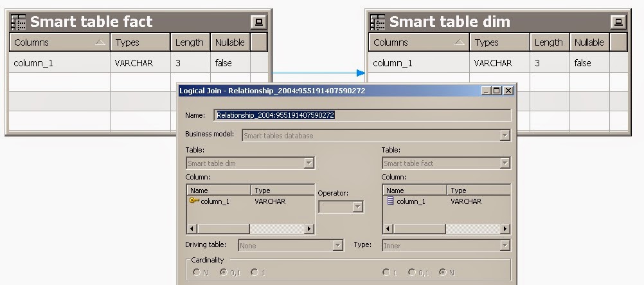Select left cardinality N radio button
Image resolution: width=644 pixels, height=285 pixels.
[x=197, y=272]
